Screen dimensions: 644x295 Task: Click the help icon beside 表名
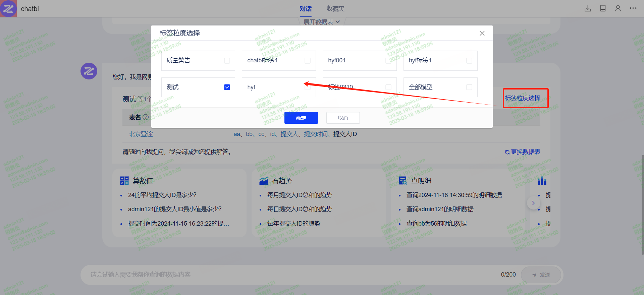coord(146,117)
